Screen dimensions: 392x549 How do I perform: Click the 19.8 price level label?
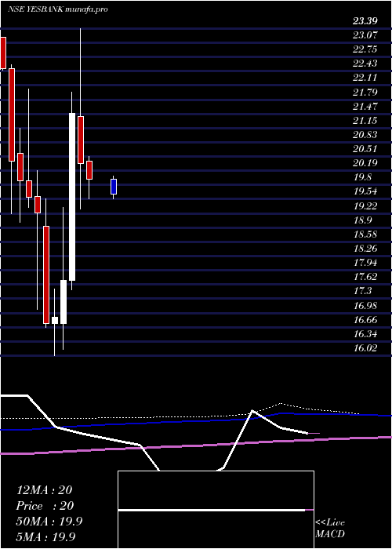tap(362, 177)
